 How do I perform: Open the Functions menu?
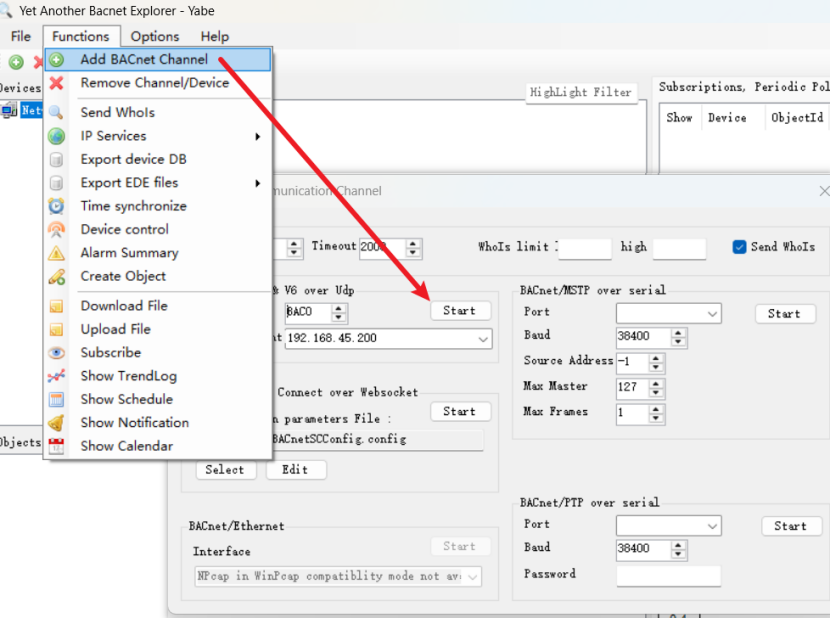[x=80, y=36]
